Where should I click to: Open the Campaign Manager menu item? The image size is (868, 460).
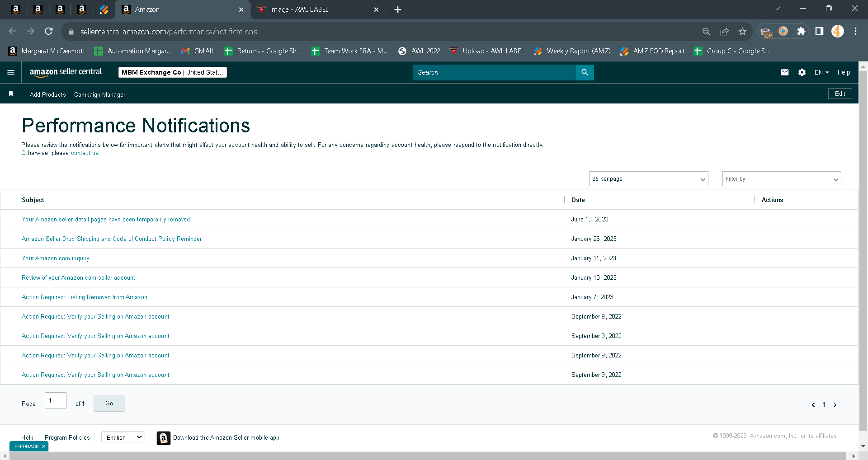[x=99, y=94]
